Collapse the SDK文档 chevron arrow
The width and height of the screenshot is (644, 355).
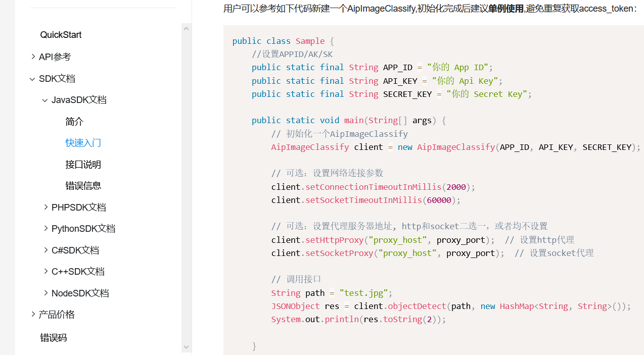click(33, 79)
